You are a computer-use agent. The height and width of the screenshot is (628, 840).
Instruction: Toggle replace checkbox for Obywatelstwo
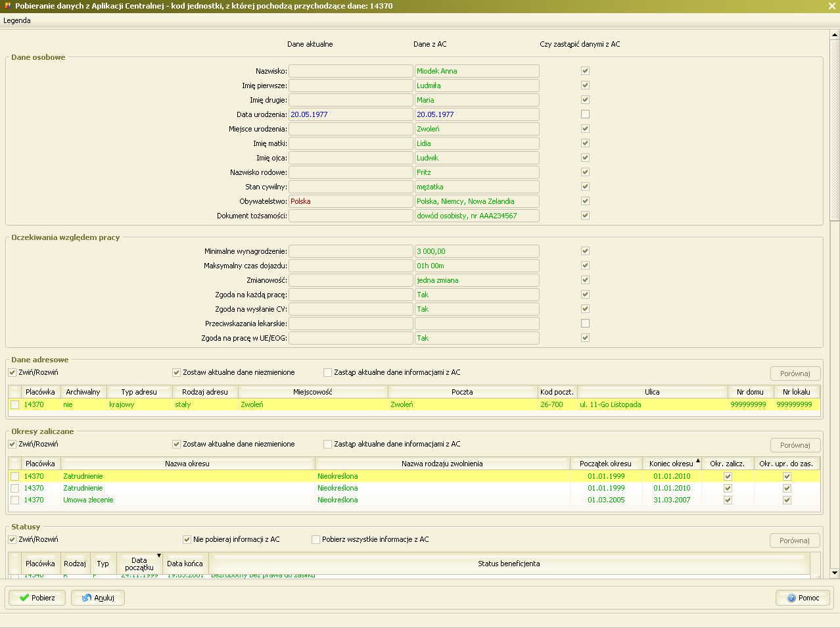[x=585, y=201]
